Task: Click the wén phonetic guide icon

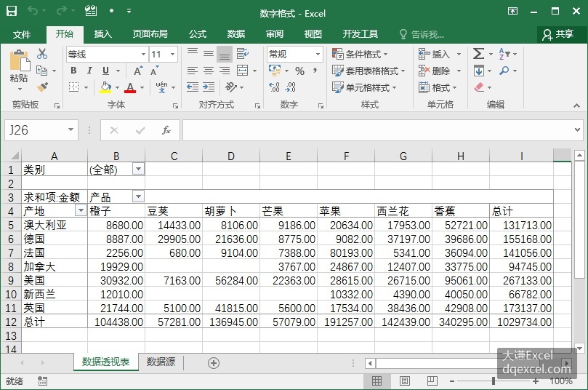Action: coord(161,87)
